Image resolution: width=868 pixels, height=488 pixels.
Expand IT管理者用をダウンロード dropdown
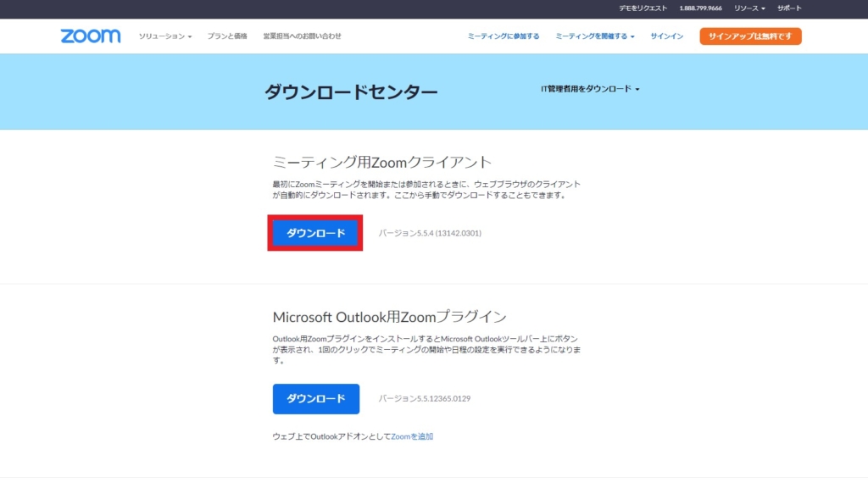590,88
